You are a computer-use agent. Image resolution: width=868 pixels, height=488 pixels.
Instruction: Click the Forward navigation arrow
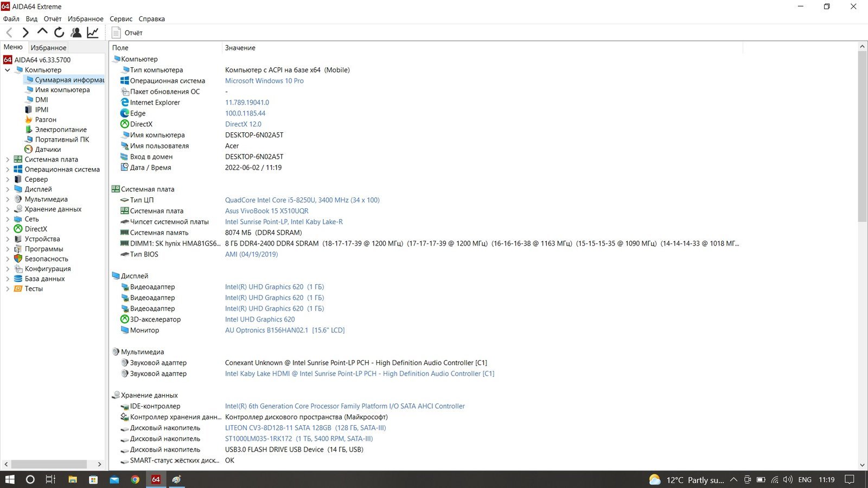(25, 33)
